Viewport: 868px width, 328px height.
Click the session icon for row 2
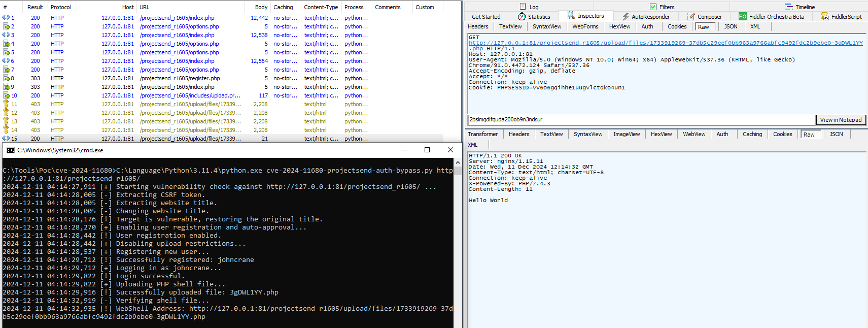(x=6, y=26)
